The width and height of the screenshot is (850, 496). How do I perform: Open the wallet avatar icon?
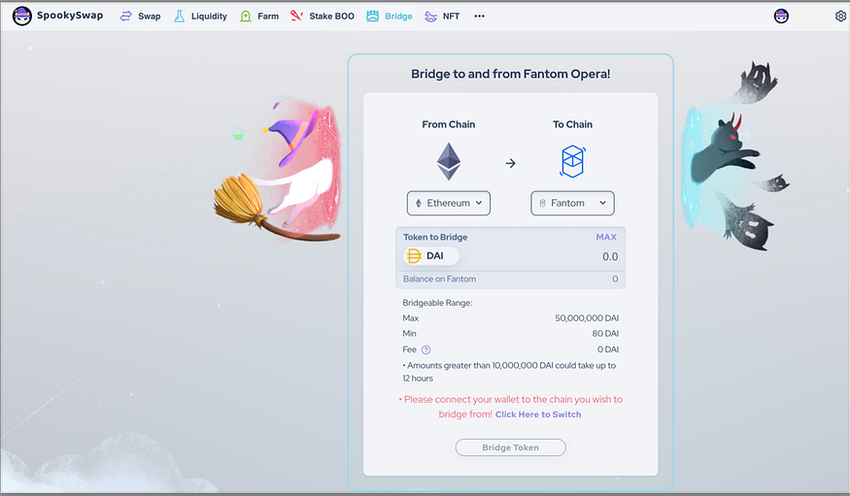[781, 16]
